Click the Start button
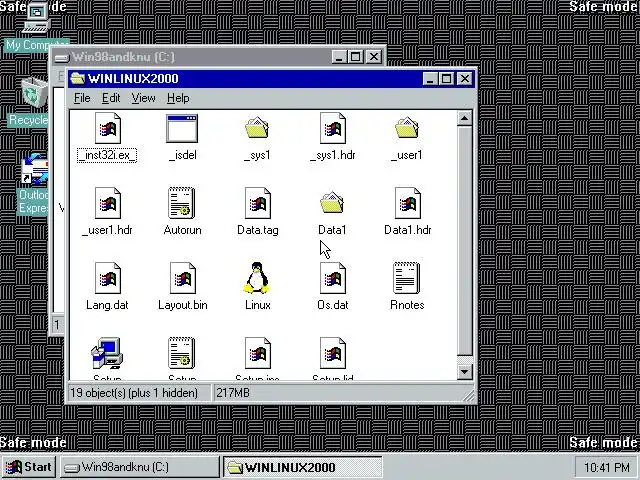Viewport: 640px width, 480px height. tap(29, 467)
